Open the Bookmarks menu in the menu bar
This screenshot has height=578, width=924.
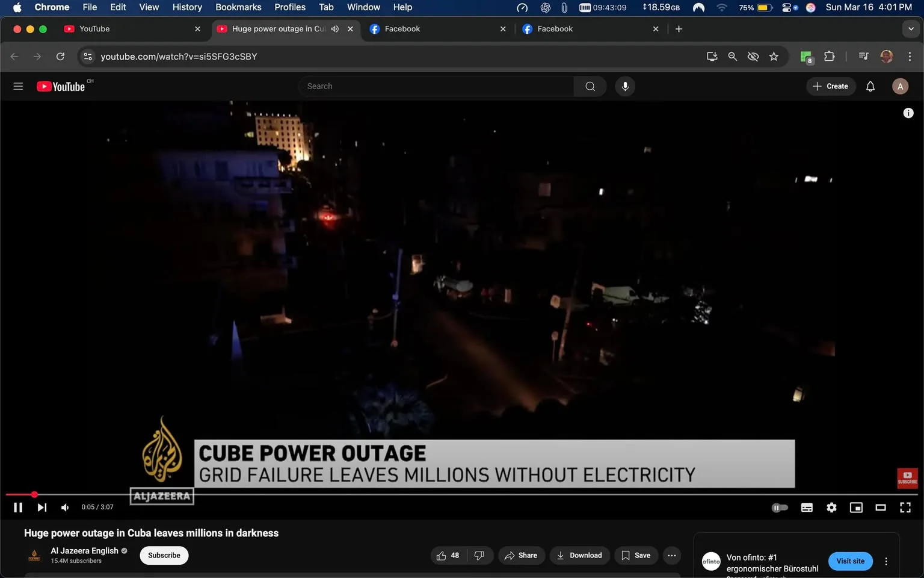click(238, 7)
